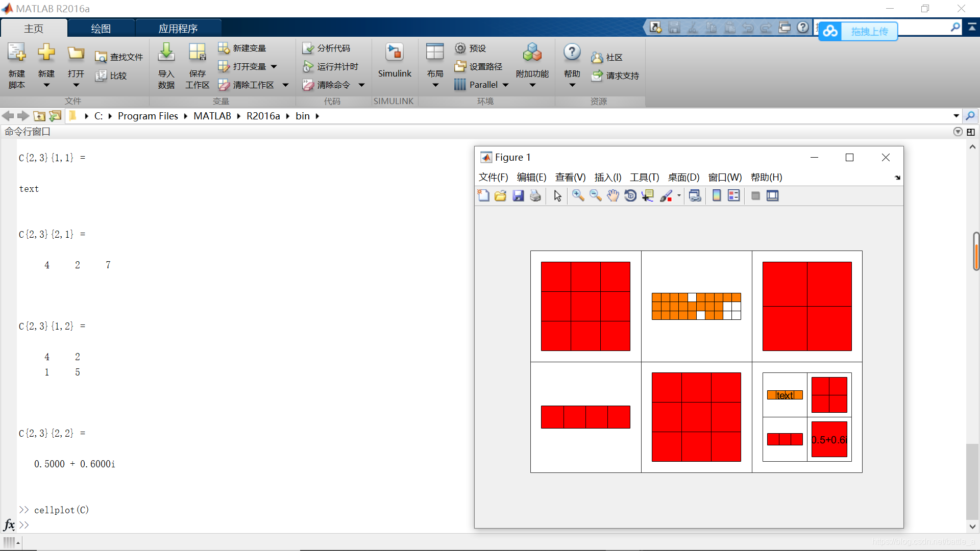This screenshot has height=551, width=980.
Task: Click the Save Workspace icon
Action: 197,53
